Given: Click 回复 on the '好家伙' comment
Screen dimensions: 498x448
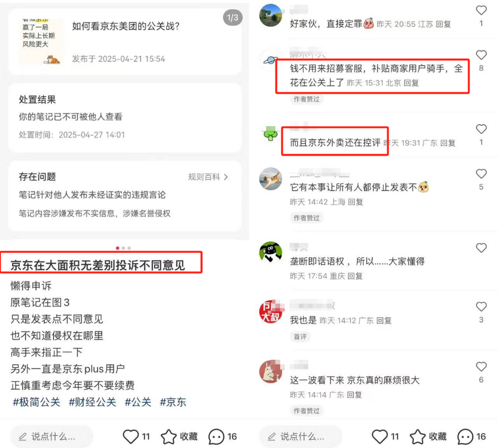Looking at the screenshot, I should (443, 24).
